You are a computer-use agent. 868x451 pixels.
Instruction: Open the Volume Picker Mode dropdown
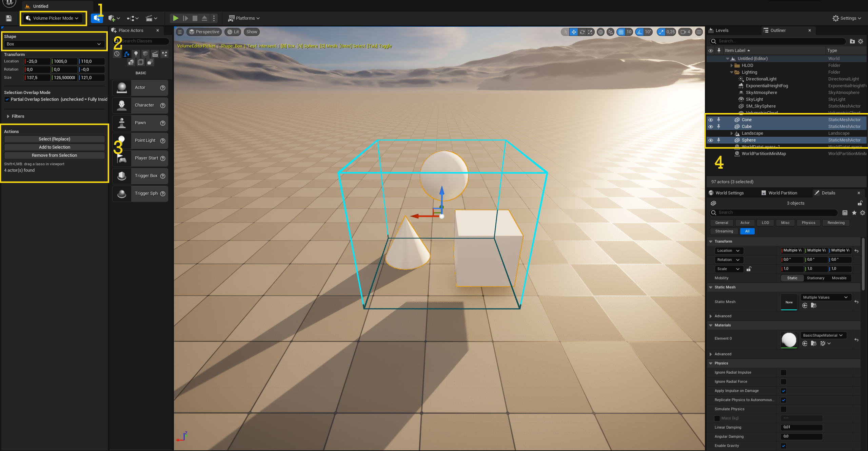[x=53, y=18]
